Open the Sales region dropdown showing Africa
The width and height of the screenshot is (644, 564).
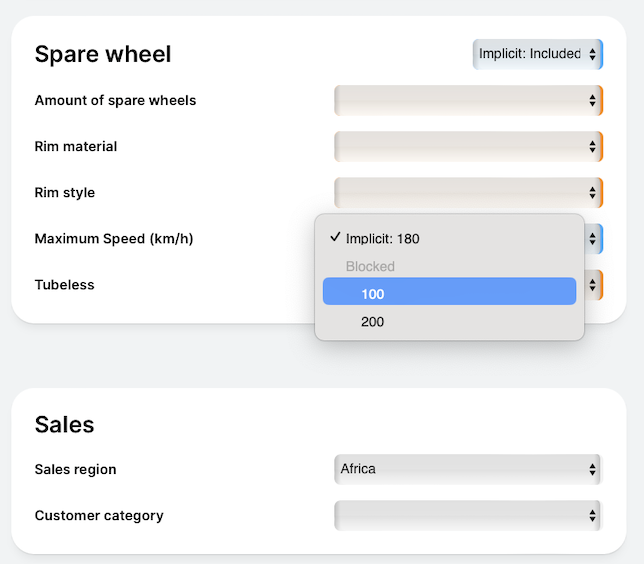tap(468, 469)
